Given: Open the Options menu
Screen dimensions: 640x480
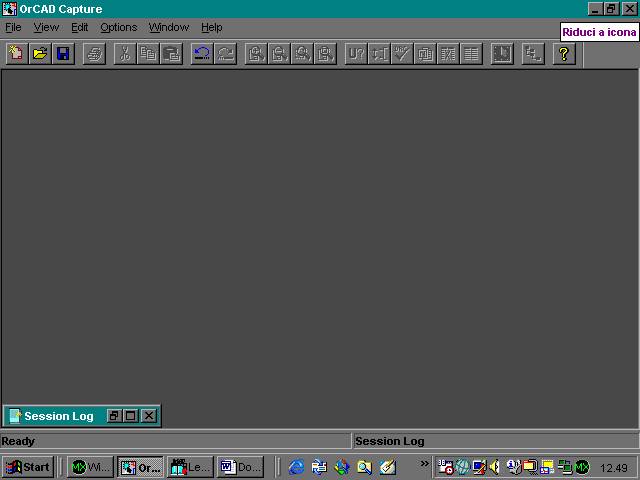Looking at the screenshot, I should pyautogui.click(x=119, y=27).
